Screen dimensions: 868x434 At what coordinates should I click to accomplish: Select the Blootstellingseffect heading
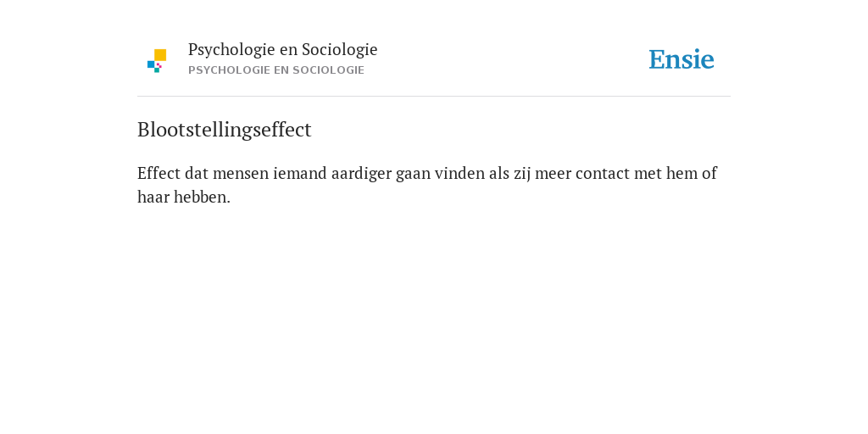click(x=224, y=130)
